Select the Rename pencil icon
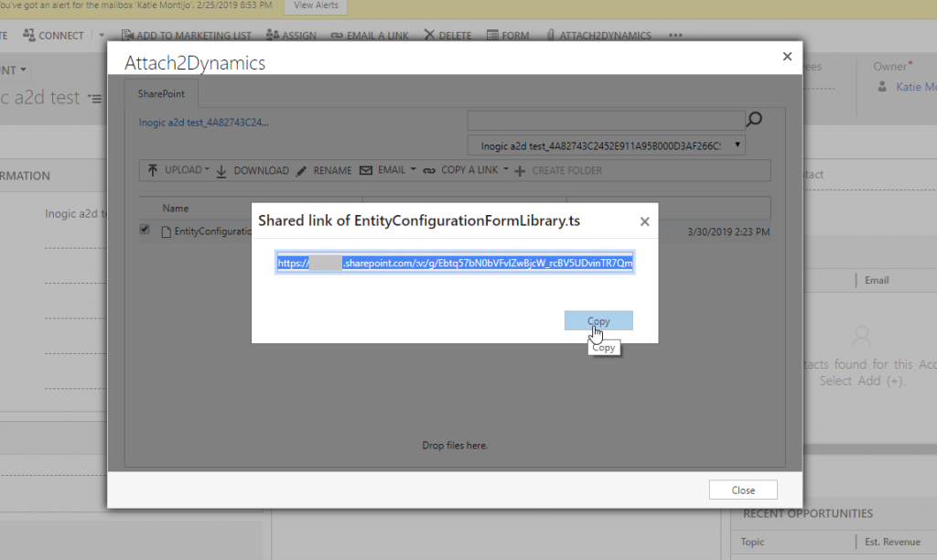937x560 pixels. click(x=302, y=170)
